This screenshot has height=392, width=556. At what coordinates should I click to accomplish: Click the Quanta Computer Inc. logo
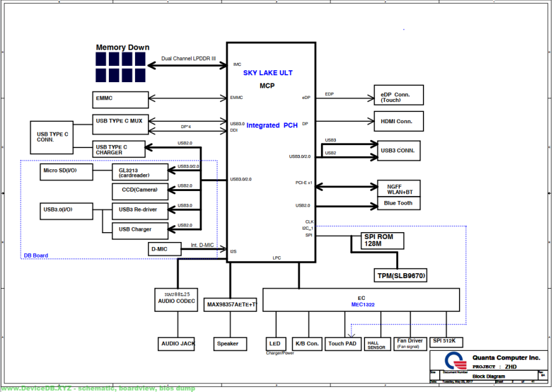(x=456, y=361)
